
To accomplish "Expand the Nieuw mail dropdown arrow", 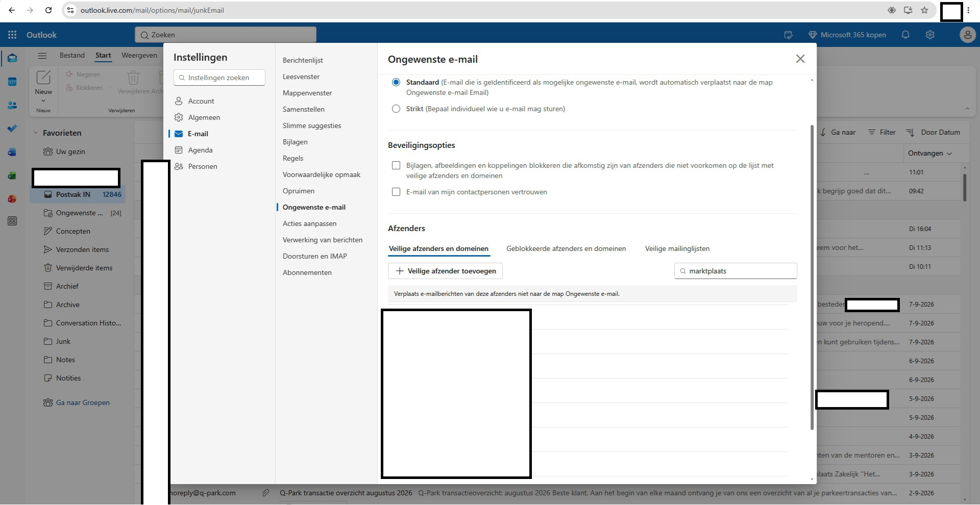I will pyautogui.click(x=43, y=100).
